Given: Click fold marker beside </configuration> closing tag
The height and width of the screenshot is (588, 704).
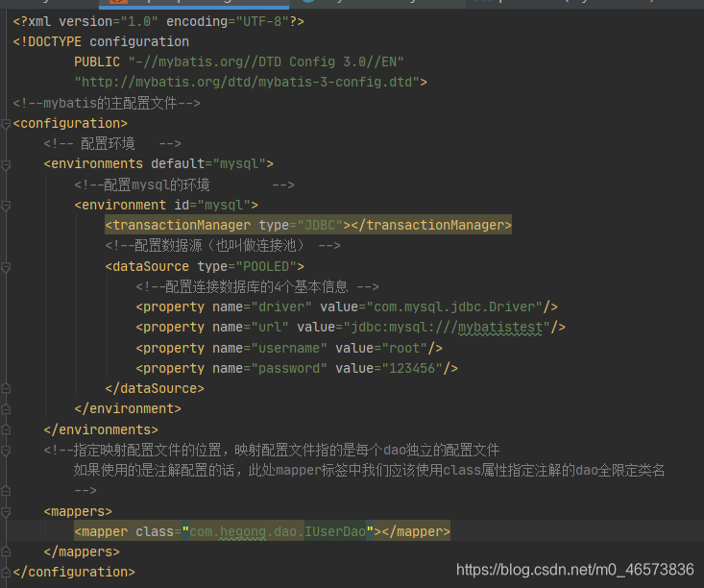Looking at the screenshot, I should (6, 573).
